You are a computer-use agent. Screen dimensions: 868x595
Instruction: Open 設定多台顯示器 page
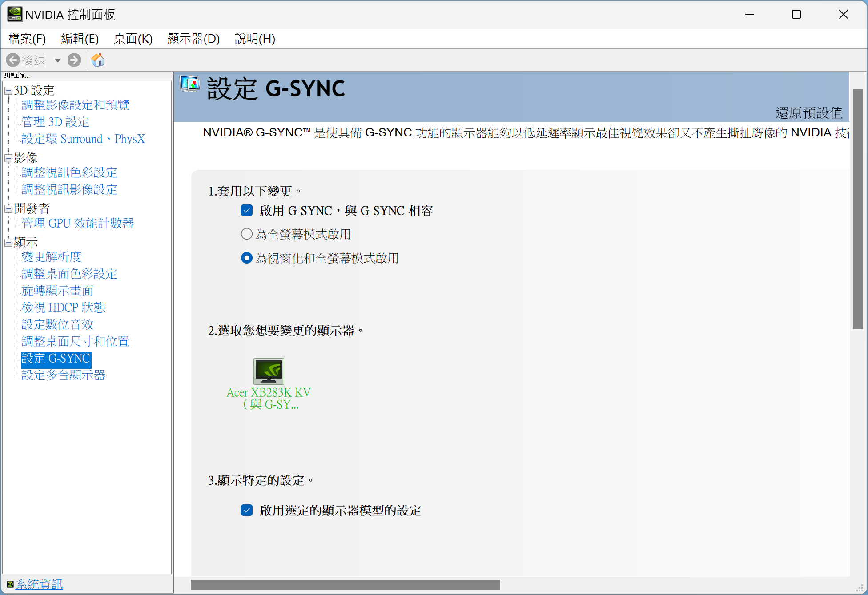(x=63, y=375)
